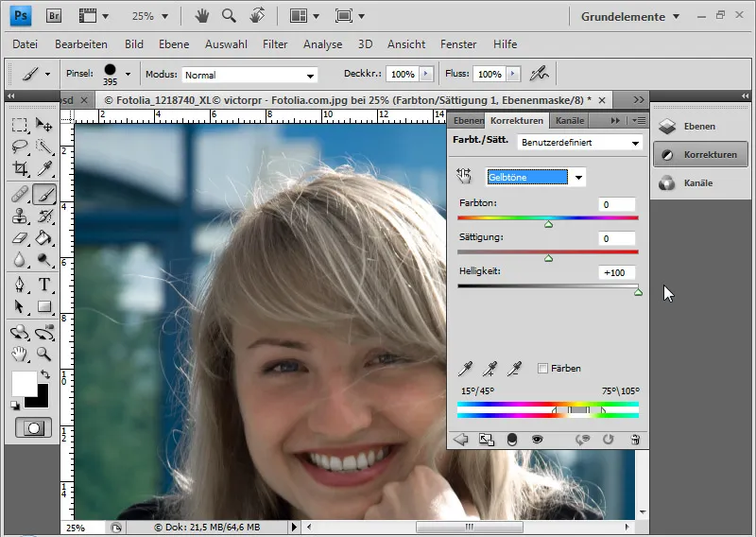Switch to the Ebenen tab

(468, 121)
